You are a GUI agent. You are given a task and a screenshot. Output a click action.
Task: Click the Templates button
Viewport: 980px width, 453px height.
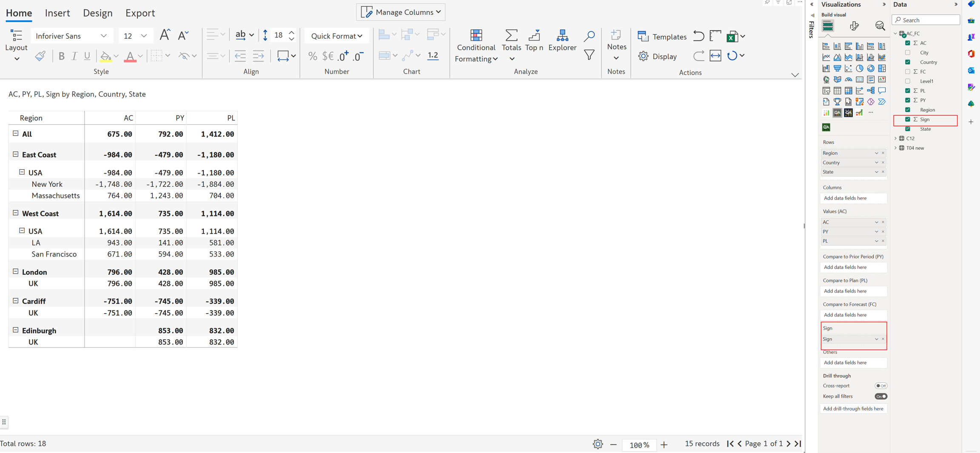662,37
